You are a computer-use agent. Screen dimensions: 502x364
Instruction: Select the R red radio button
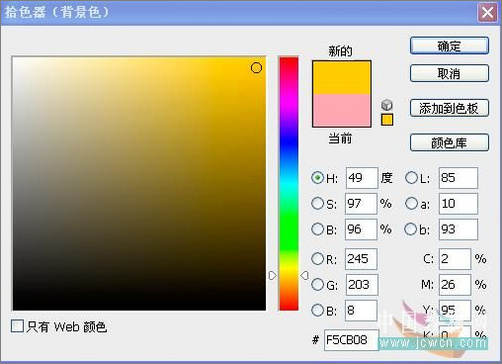coord(317,258)
